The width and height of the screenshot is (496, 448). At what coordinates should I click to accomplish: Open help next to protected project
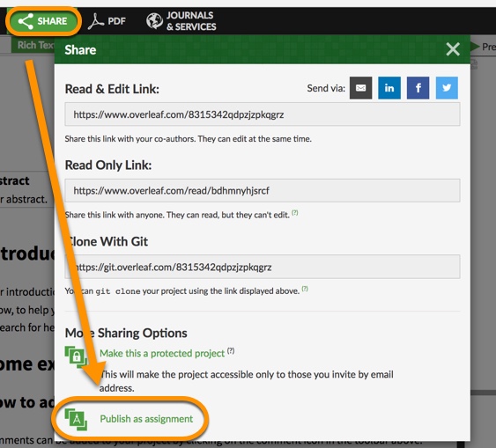pos(231,351)
